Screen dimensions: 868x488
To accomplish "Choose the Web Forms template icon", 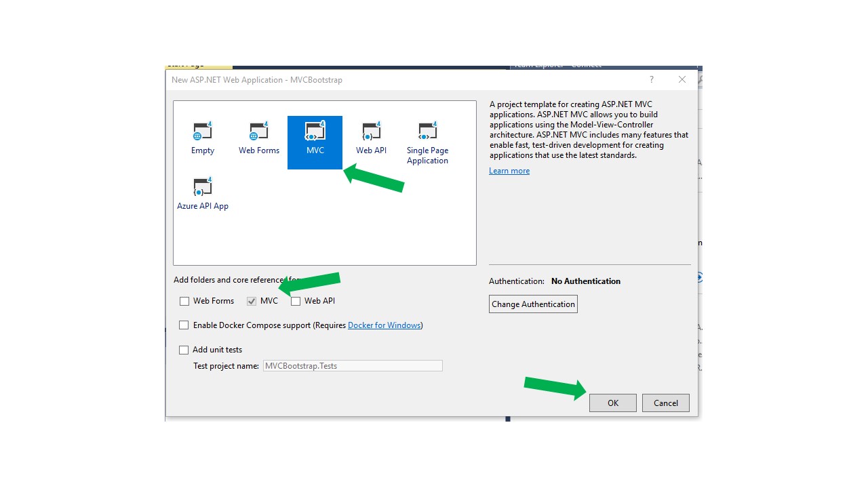I will click(x=259, y=139).
